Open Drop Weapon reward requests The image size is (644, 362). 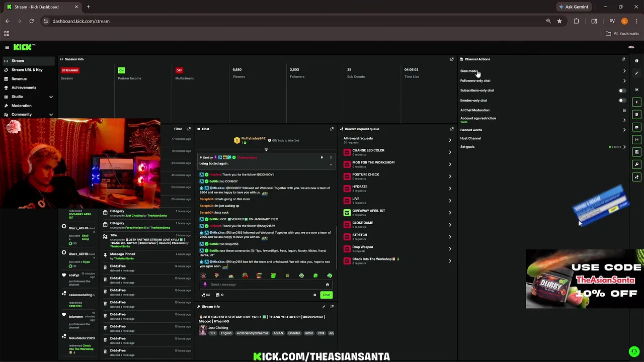[x=397, y=249]
